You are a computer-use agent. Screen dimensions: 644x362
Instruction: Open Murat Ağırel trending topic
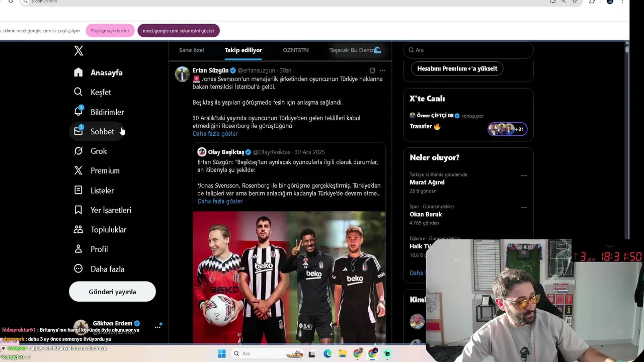427,183
